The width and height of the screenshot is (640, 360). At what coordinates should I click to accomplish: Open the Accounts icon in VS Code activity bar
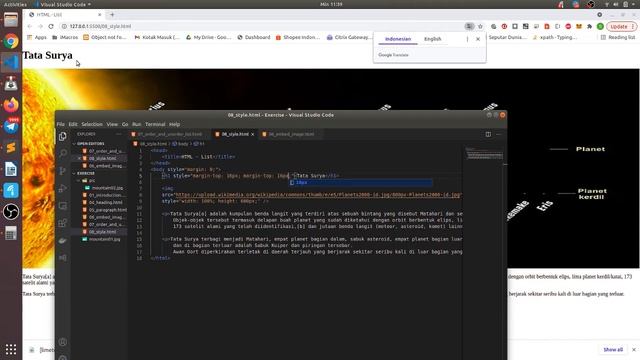[62, 342]
